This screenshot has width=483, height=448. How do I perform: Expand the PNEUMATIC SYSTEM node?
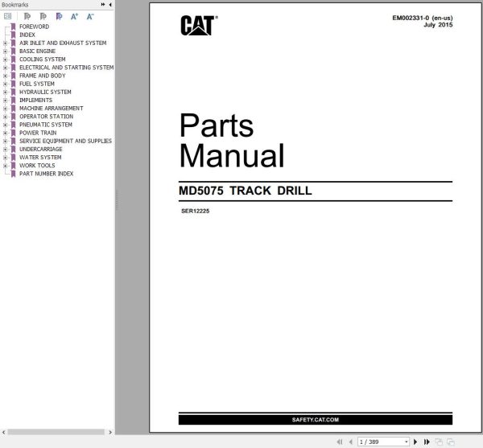pos(5,125)
